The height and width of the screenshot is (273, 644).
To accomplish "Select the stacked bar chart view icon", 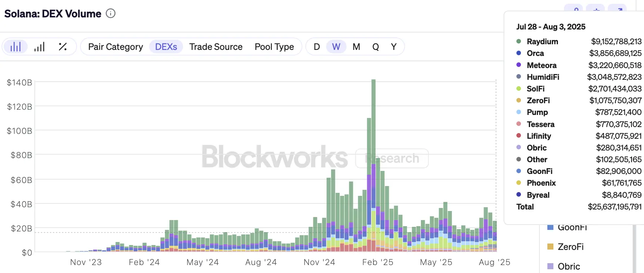I will [x=15, y=47].
